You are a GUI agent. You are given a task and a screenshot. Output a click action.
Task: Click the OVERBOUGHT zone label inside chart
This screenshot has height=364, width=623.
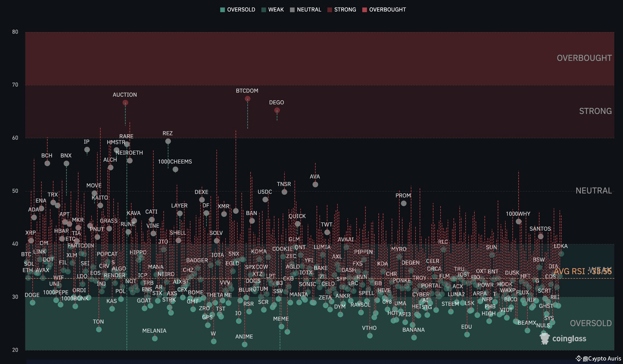[584, 58]
